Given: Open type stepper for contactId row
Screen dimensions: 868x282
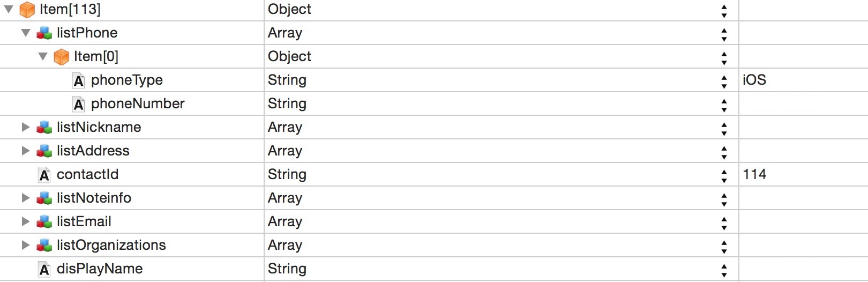Looking at the screenshot, I should coord(724,175).
